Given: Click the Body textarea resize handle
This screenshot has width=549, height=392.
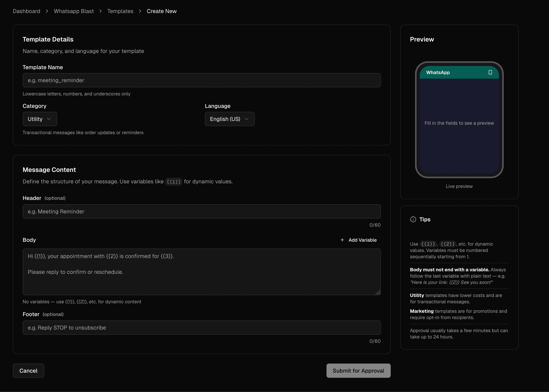Looking at the screenshot, I should click(x=378, y=292).
